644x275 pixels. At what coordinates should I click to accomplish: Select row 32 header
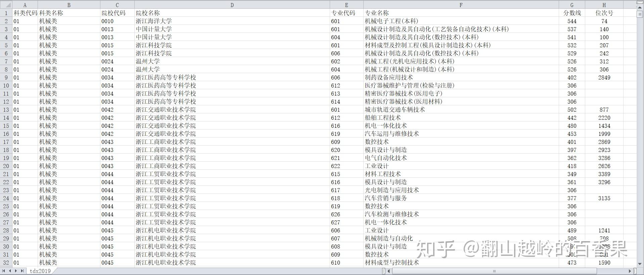(6, 262)
